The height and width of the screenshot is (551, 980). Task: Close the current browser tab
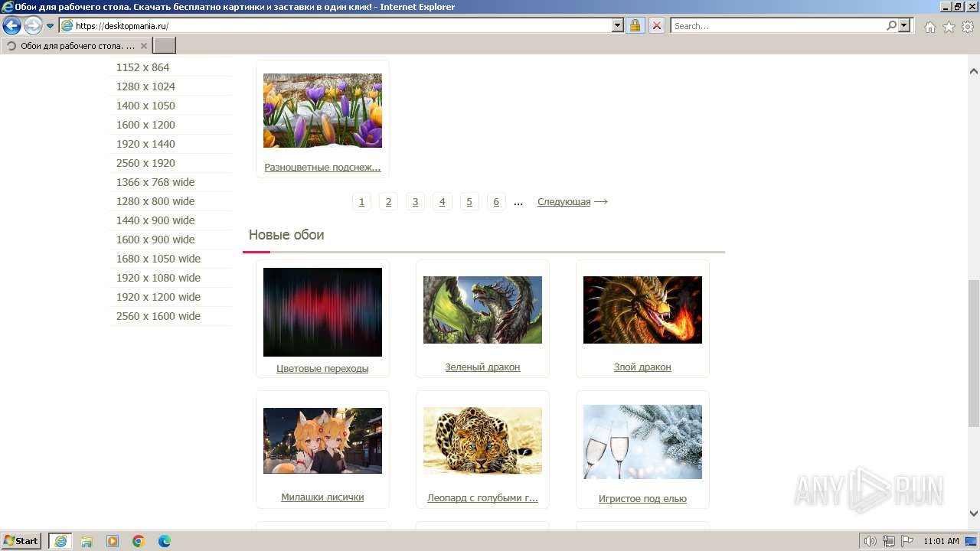[143, 46]
